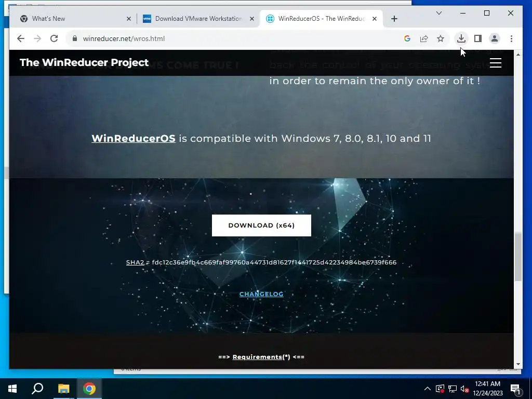Click the page vertical scrollbar thumb
The image size is (532, 399).
518,257
